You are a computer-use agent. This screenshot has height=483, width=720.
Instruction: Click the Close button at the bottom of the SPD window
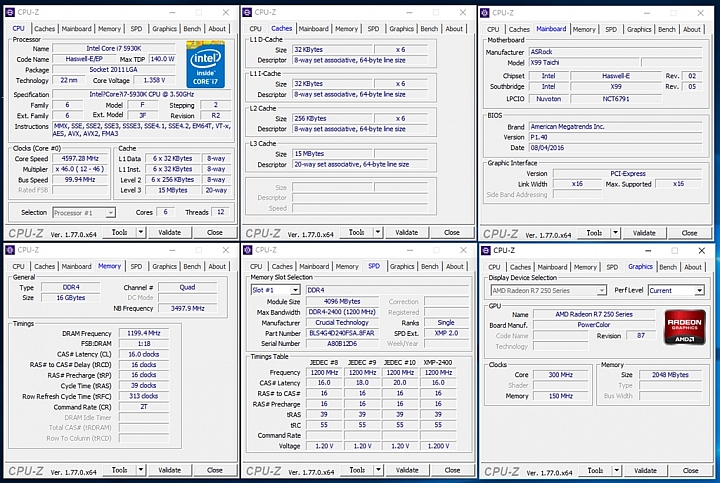pyautogui.click(x=452, y=470)
